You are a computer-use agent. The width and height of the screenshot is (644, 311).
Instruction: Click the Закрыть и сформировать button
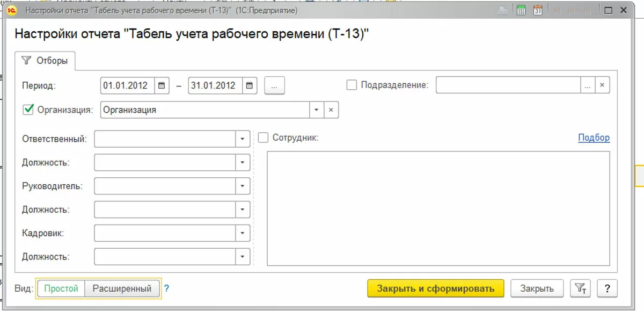pyautogui.click(x=435, y=288)
